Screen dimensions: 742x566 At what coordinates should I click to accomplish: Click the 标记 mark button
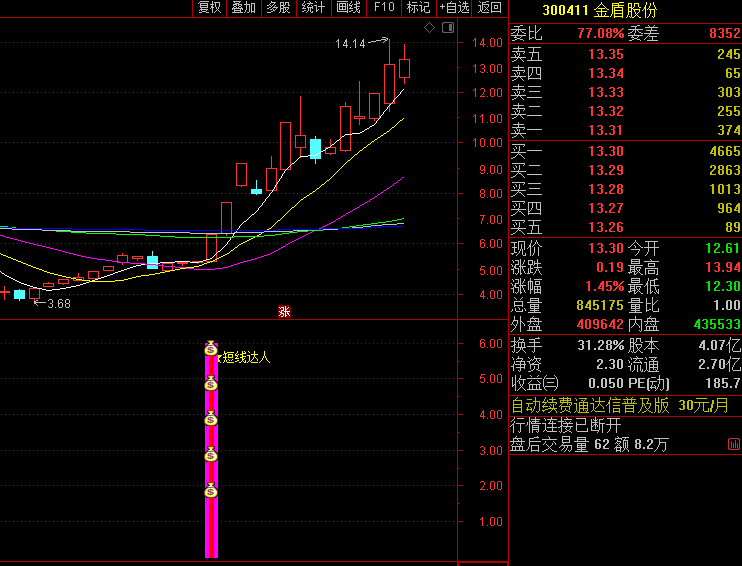click(418, 8)
